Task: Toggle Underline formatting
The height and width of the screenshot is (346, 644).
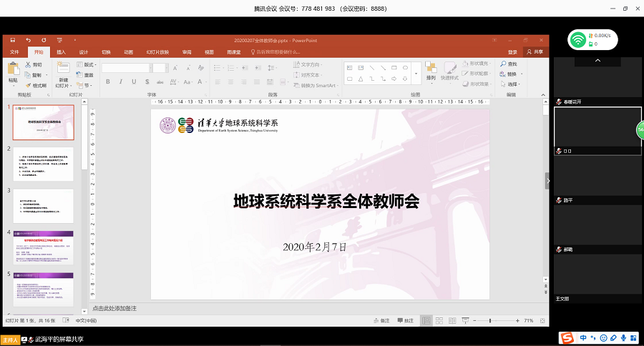Action: tap(134, 81)
